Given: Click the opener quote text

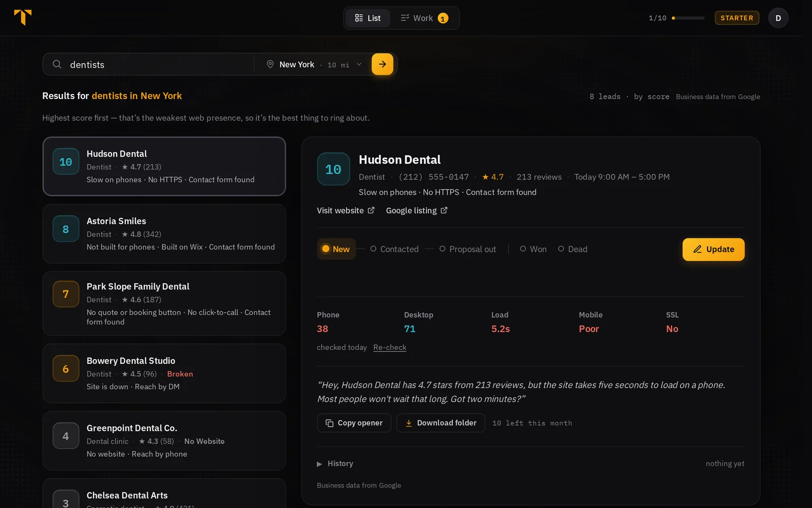Looking at the screenshot, I should [521, 392].
